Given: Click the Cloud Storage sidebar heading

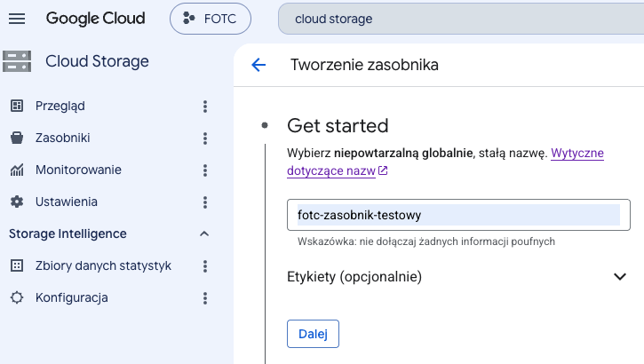Looking at the screenshot, I should tap(97, 61).
